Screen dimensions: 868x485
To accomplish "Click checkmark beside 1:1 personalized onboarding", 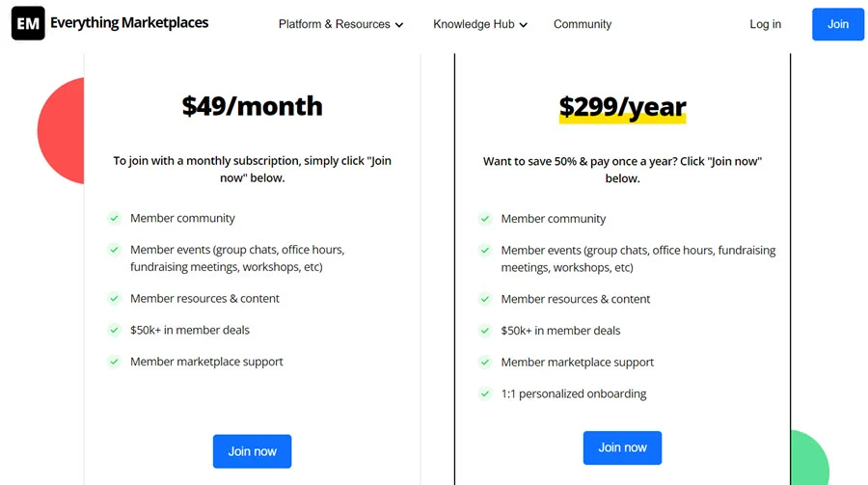I will tap(485, 393).
